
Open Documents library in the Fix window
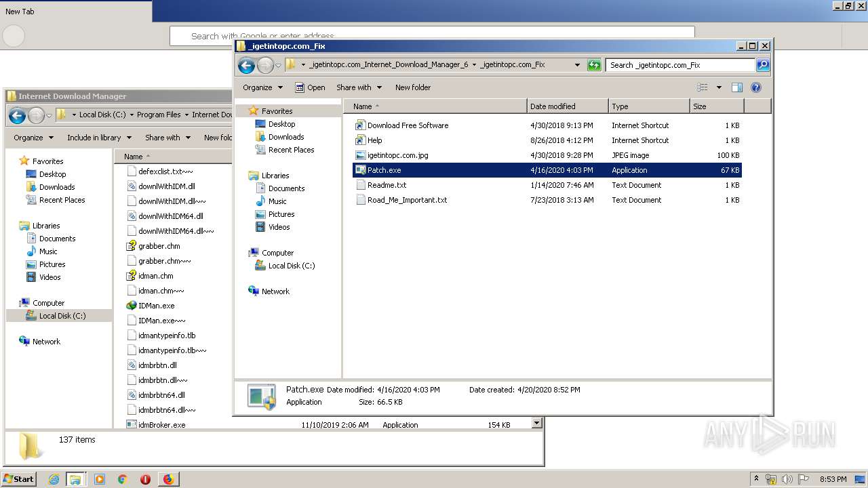286,188
